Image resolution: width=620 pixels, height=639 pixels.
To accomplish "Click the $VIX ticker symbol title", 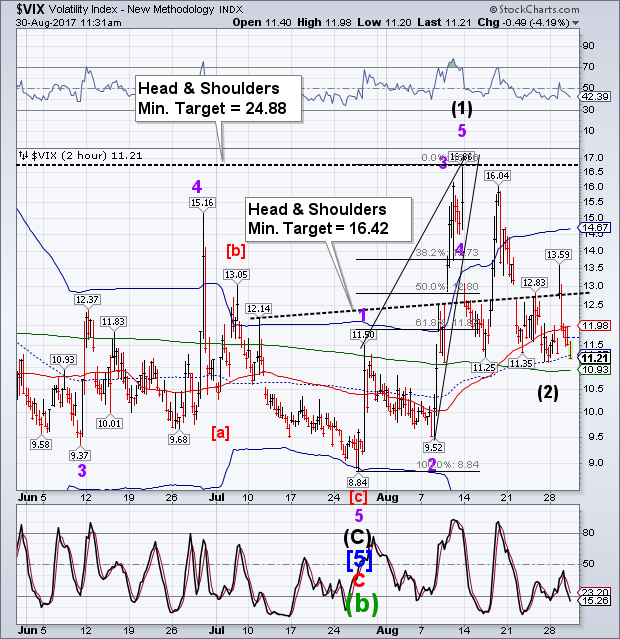I will click(18, 8).
